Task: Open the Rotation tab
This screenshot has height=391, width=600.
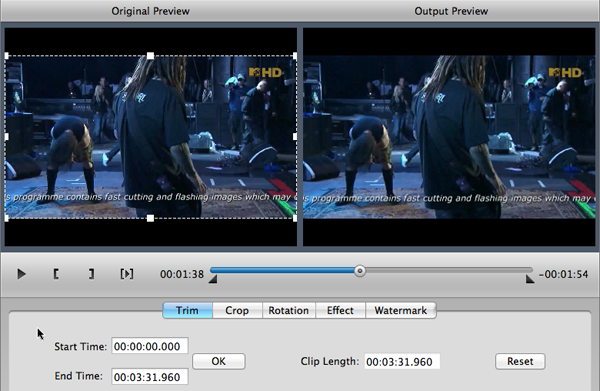Action: tap(289, 310)
